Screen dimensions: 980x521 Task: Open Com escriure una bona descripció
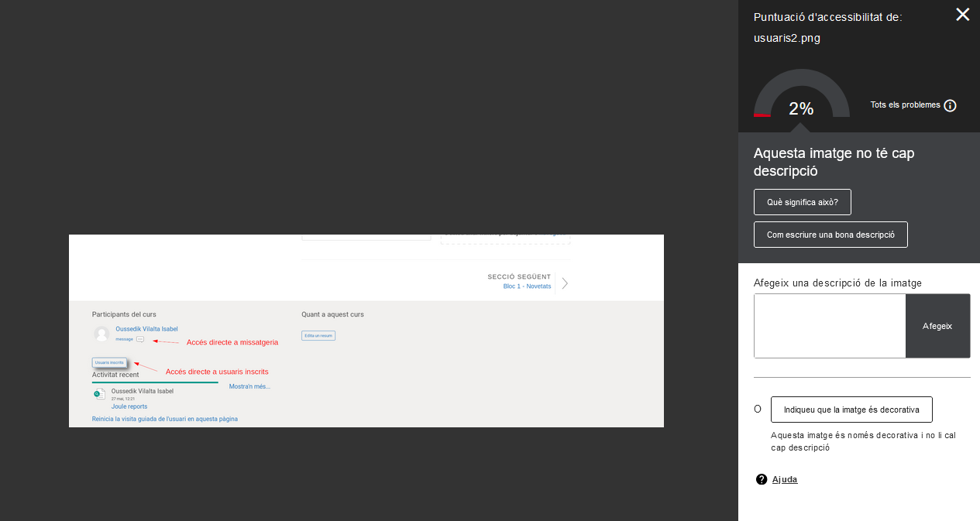coord(830,235)
